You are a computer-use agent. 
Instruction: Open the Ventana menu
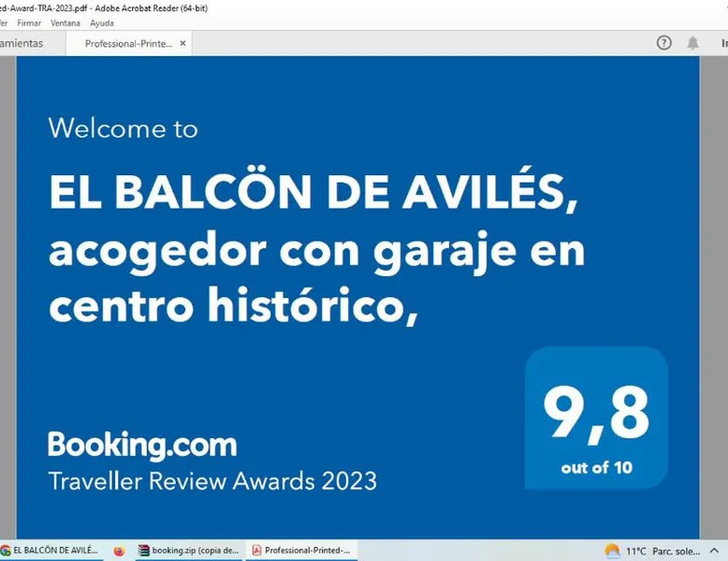click(65, 22)
